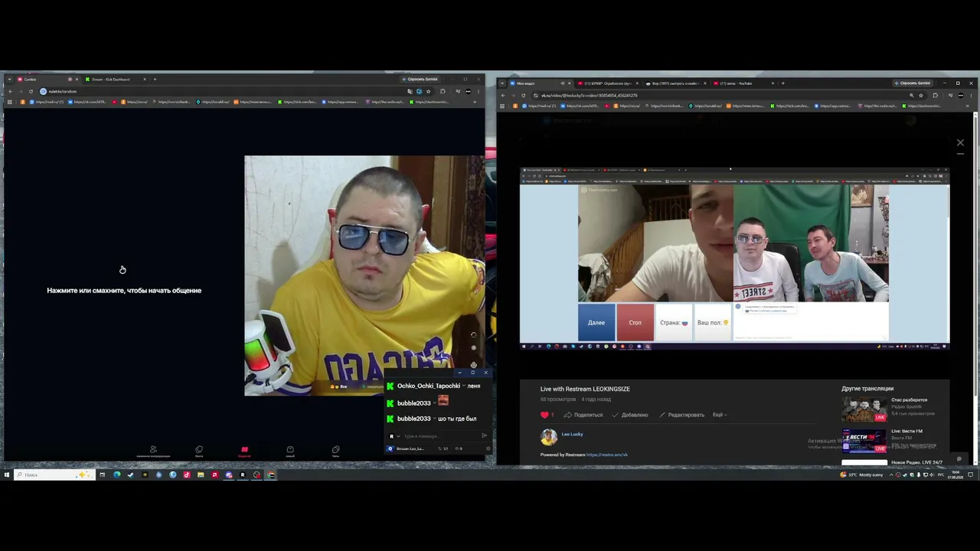
Task: Click the Leo Lucky channel avatar
Action: tap(549, 437)
